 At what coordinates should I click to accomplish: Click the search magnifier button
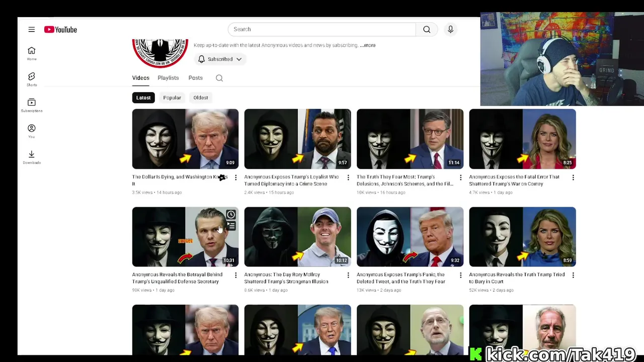point(427,29)
